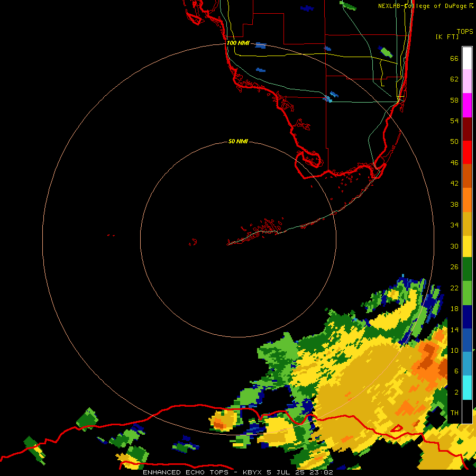The image size is (476, 476).
Task: Pick the cyan legend swatch
Action: (467, 388)
